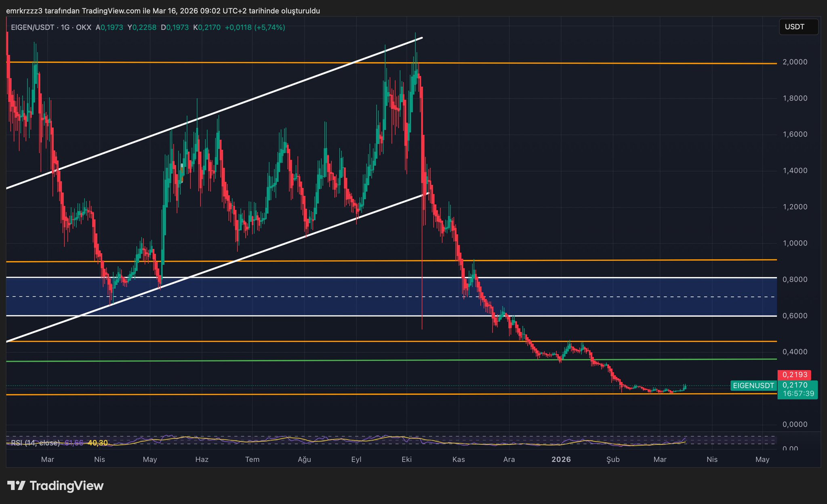Click the Eki month label on time axis
Screen dimensions: 827x504
[x=406, y=460]
